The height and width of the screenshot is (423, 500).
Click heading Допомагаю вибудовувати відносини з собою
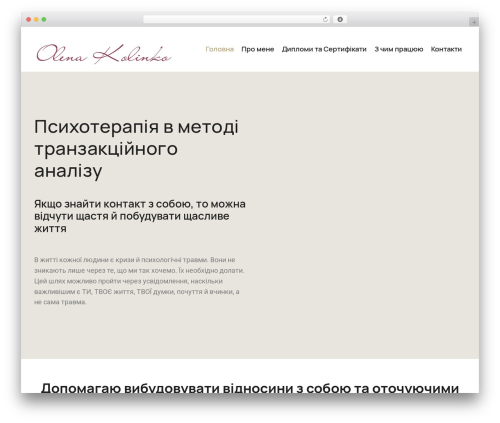(250, 388)
